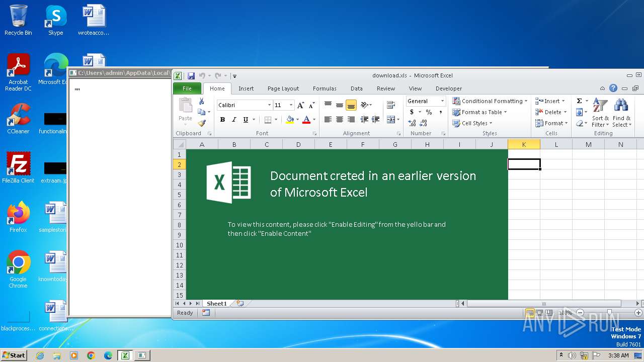The height and width of the screenshot is (362, 644).
Task: Open Excel Help question mark icon
Action: coord(613,88)
